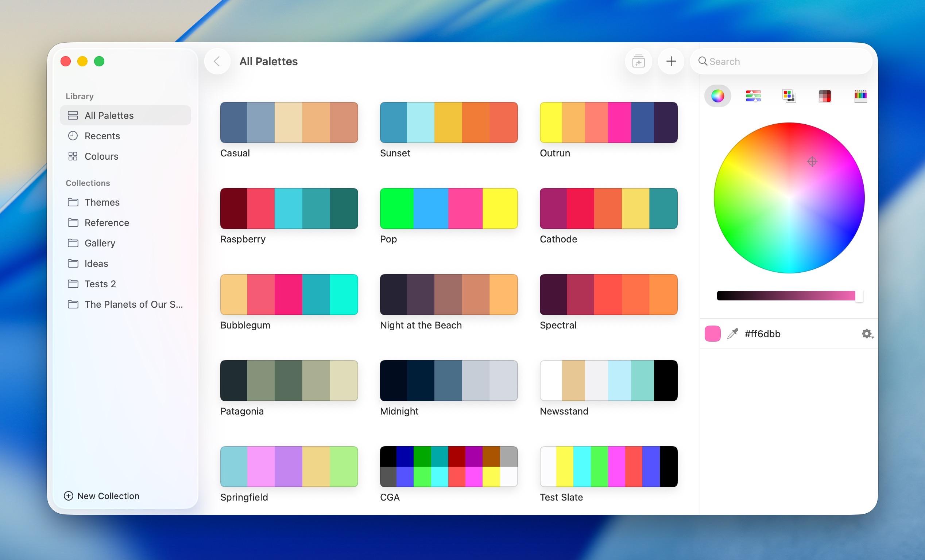
Task: Click the Springfield palette name
Action: (244, 497)
